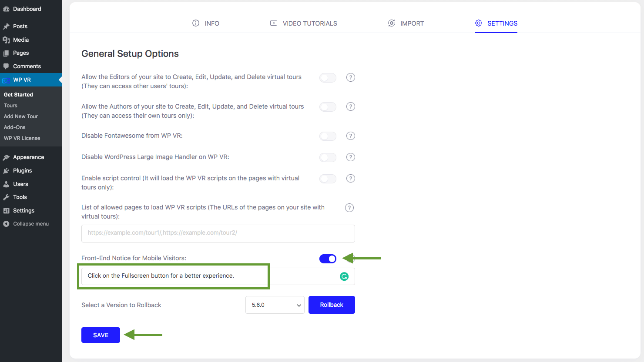
Task: Click the Plugins plug icon
Action: coord(6,171)
